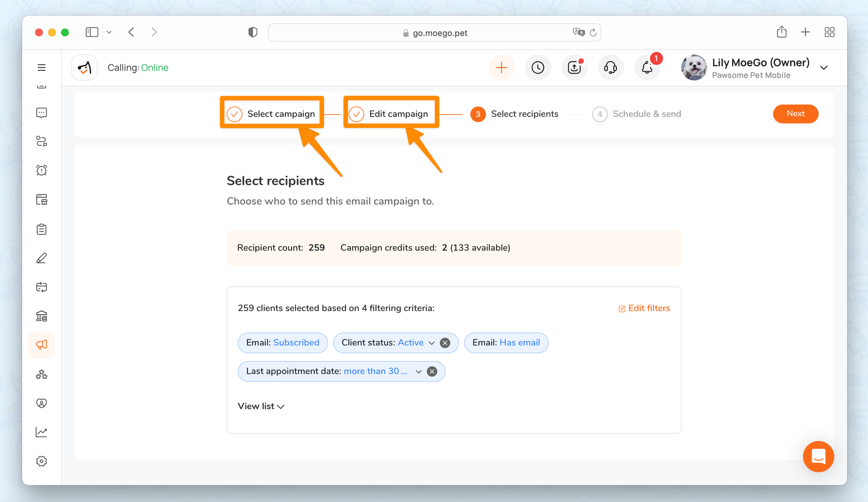Viewport: 868px width, 502px height.
Task: Open Lily MoeGo account dropdown
Action: (x=824, y=68)
